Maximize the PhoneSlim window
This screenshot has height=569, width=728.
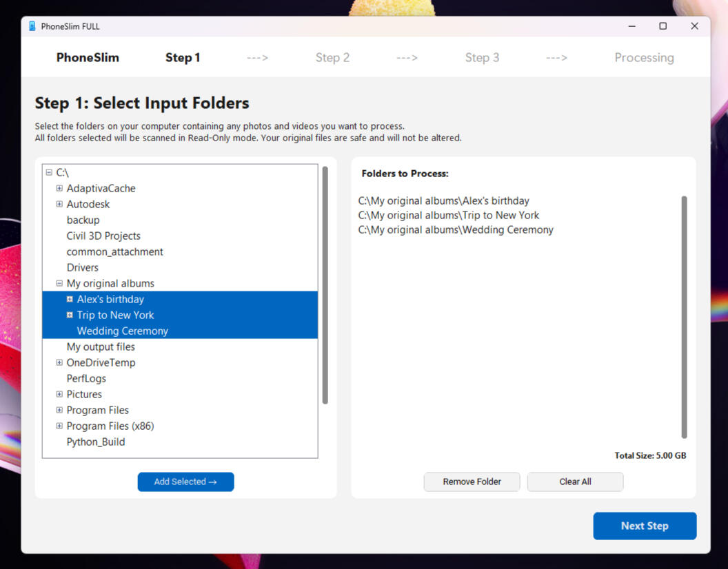tap(663, 26)
